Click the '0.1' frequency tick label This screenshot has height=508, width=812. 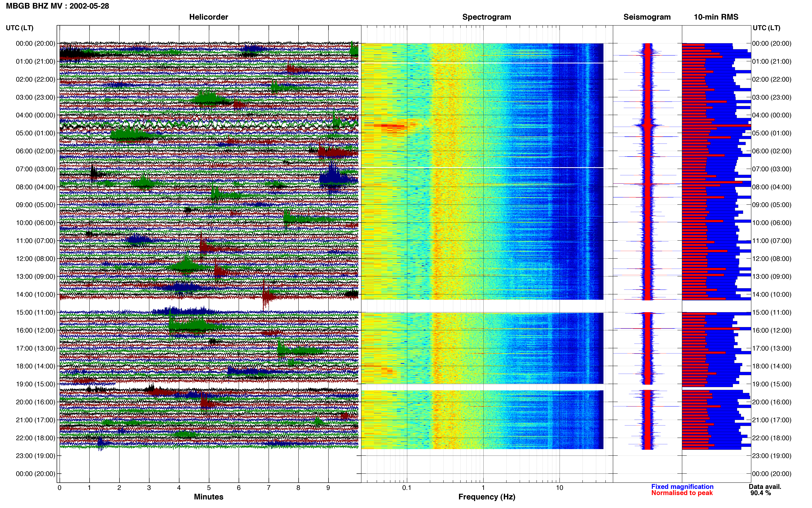pos(407,488)
